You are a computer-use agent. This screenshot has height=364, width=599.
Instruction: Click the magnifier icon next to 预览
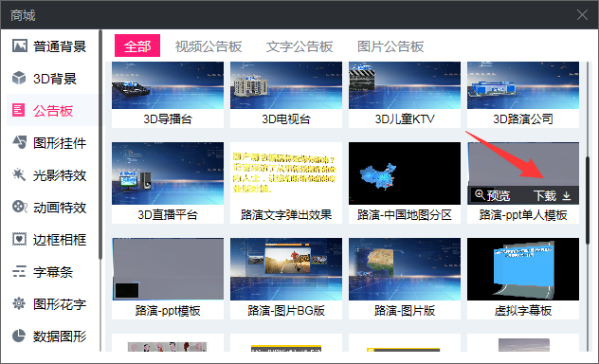click(480, 194)
